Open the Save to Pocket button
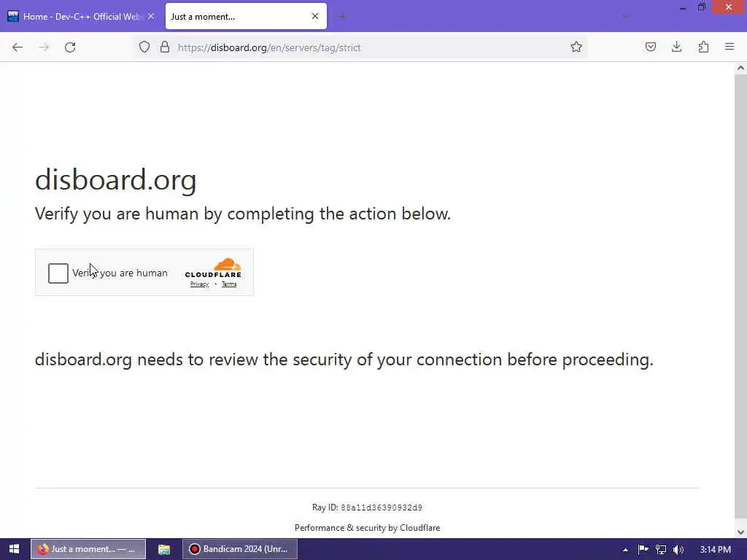Image resolution: width=747 pixels, height=560 pixels. [650, 47]
